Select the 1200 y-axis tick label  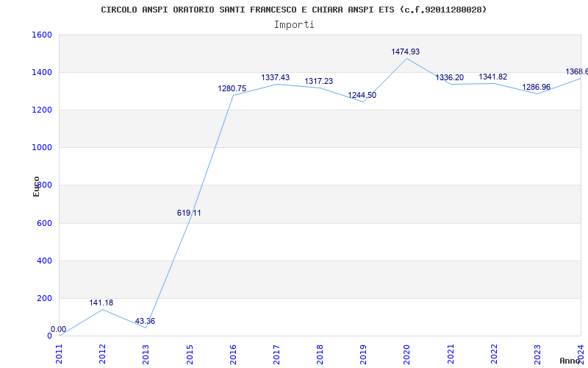click(42, 110)
